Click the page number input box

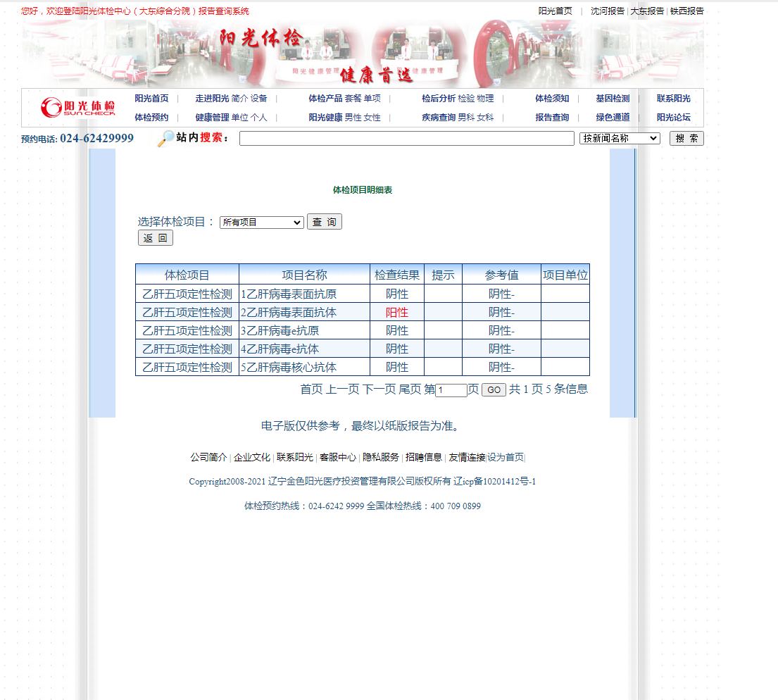pos(451,390)
